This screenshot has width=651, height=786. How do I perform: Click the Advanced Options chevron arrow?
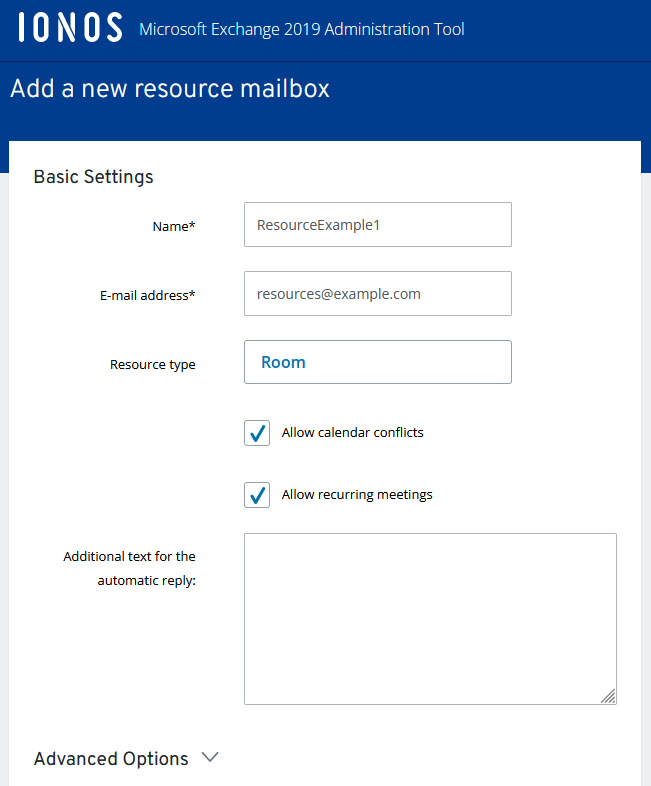pos(210,757)
